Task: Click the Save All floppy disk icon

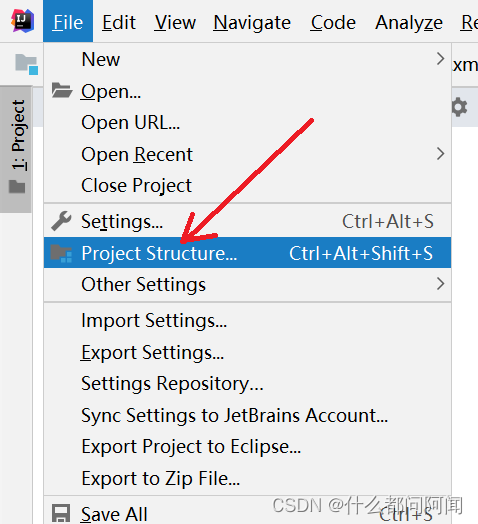Action: [x=61, y=514]
